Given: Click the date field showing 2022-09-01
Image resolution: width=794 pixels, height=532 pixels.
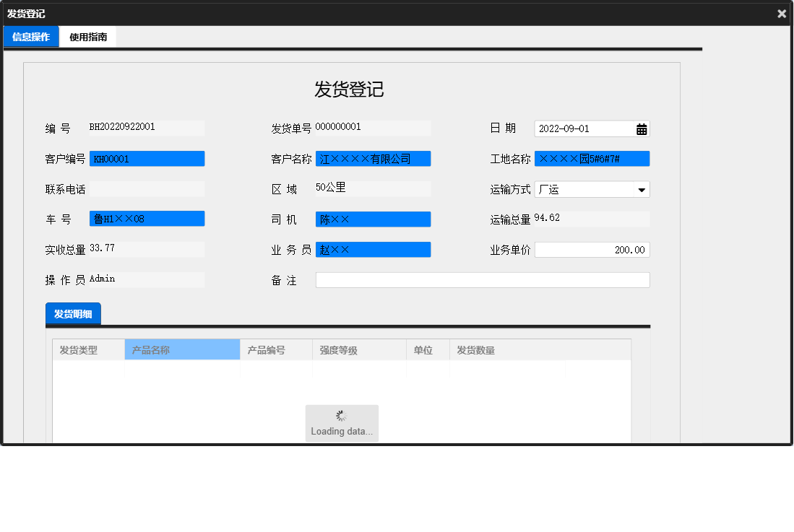Looking at the screenshot, I should (x=582, y=128).
